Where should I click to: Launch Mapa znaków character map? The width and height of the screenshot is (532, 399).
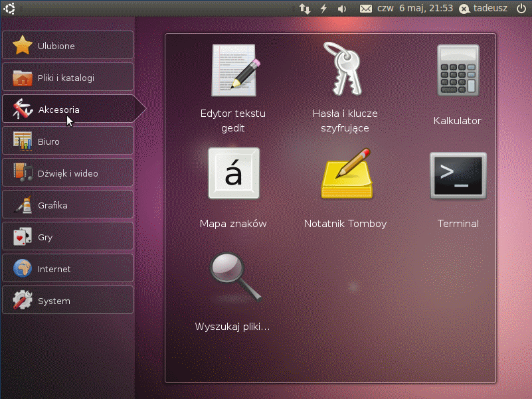233,174
